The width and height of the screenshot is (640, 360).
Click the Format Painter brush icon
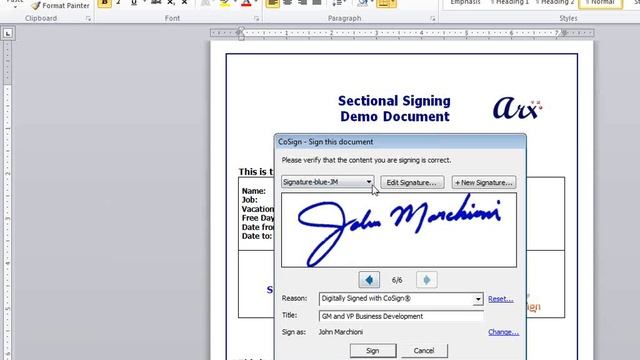[x=36, y=6]
